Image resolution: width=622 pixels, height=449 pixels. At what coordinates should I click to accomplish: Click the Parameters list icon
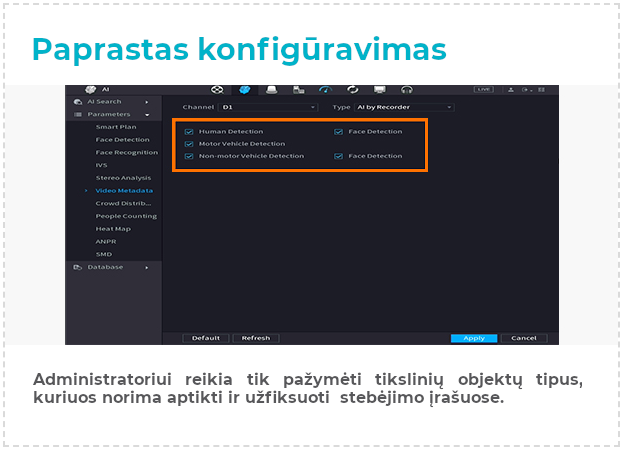click(x=78, y=115)
